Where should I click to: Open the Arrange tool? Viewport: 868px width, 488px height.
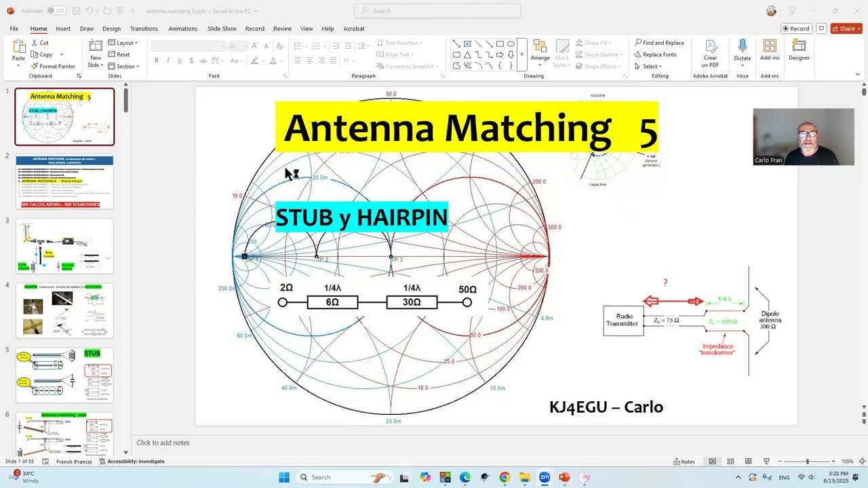tap(540, 52)
